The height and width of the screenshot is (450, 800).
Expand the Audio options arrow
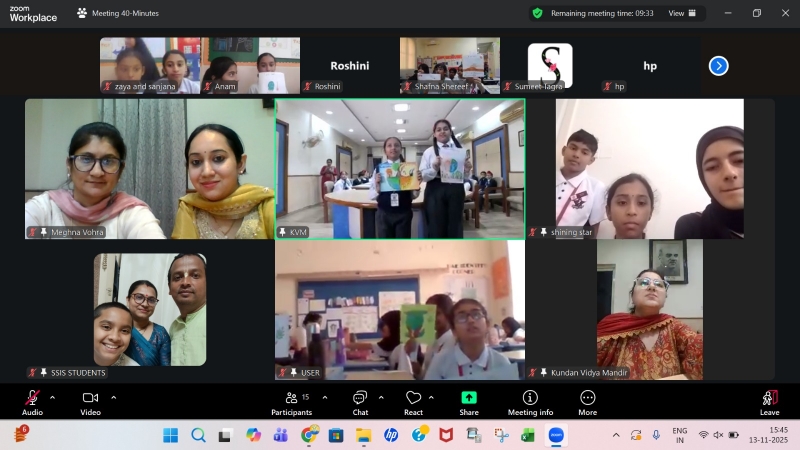coord(53,397)
